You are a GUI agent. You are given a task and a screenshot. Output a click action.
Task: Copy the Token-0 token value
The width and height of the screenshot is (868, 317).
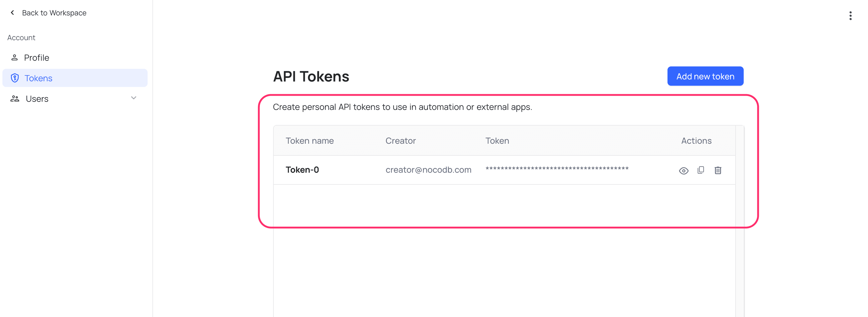[x=701, y=170]
